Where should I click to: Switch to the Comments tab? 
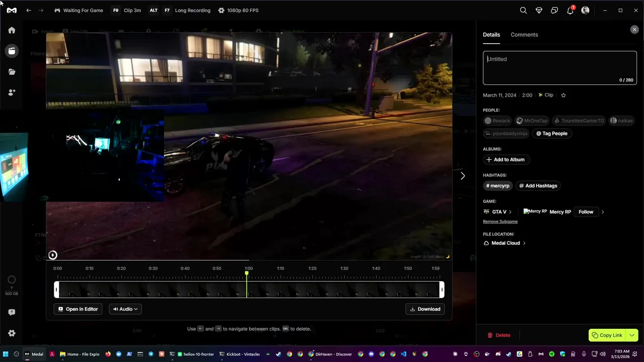pyautogui.click(x=524, y=35)
